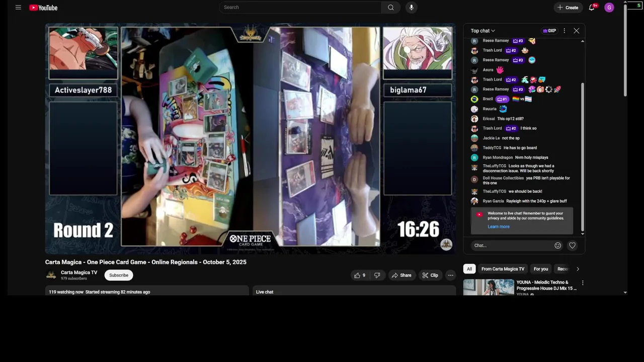This screenshot has height=362, width=644.
Task: Click Ryan Garcia's Rayleigh message
Action: [x=536, y=201]
